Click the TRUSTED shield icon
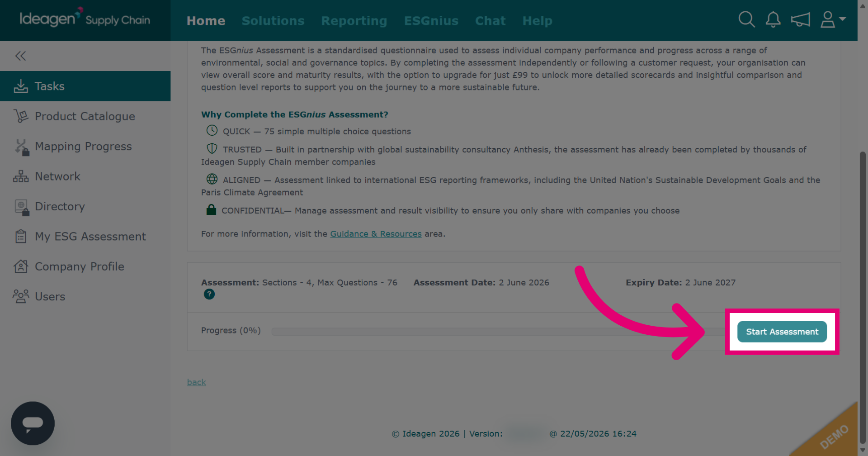The image size is (868, 456). coord(212,149)
